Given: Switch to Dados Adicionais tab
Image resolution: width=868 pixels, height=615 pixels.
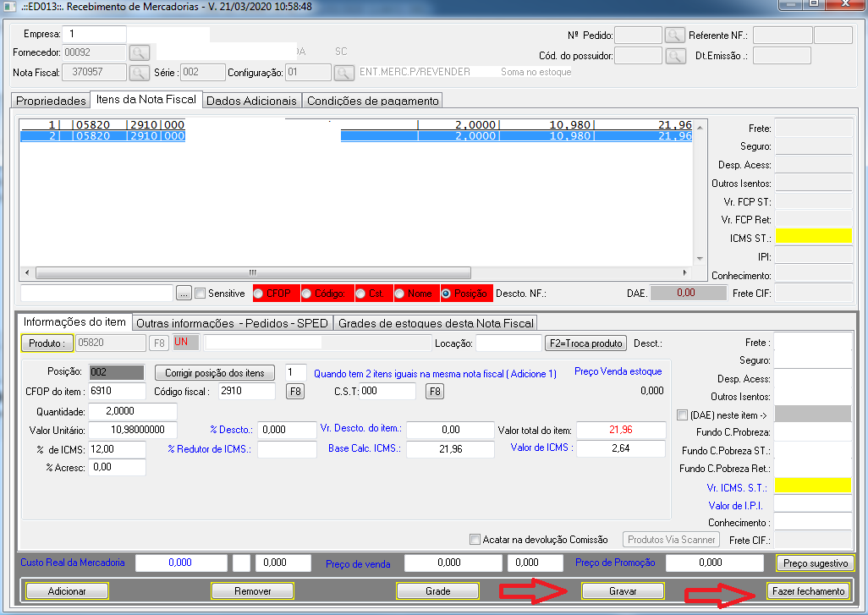Looking at the screenshot, I should 252,101.
